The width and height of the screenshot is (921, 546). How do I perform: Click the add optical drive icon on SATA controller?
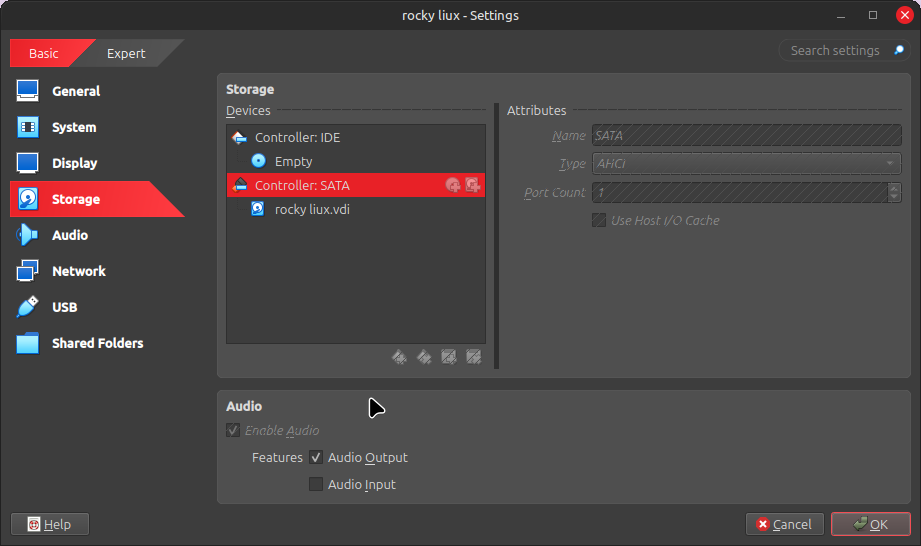(x=453, y=185)
